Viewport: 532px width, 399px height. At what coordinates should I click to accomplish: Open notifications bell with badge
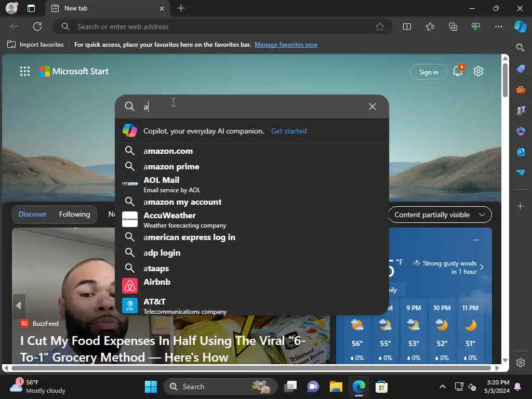click(458, 71)
